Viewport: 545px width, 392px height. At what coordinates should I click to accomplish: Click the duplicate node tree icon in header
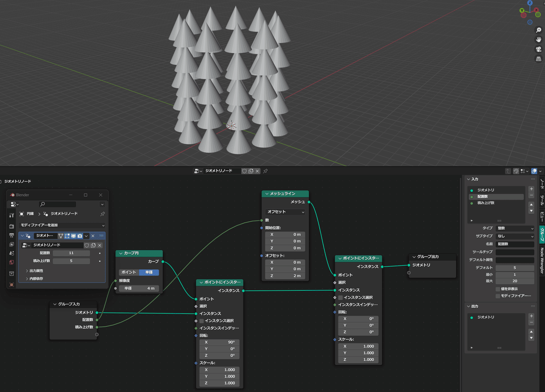[x=251, y=171]
